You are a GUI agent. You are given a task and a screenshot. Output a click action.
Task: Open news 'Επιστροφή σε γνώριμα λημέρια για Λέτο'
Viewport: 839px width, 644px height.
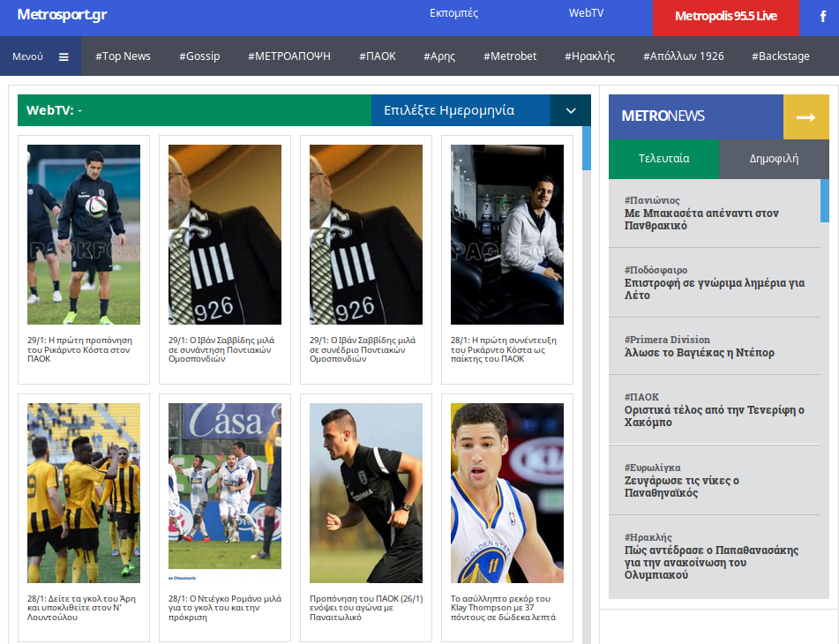(715, 288)
